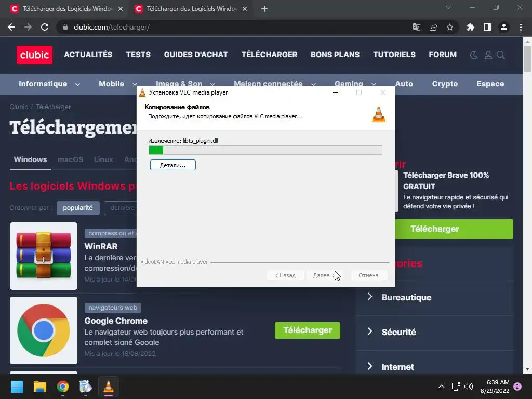This screenshot has width=532, height=399.
Task: Select the macOS platform tab
Action: point(70,159)
